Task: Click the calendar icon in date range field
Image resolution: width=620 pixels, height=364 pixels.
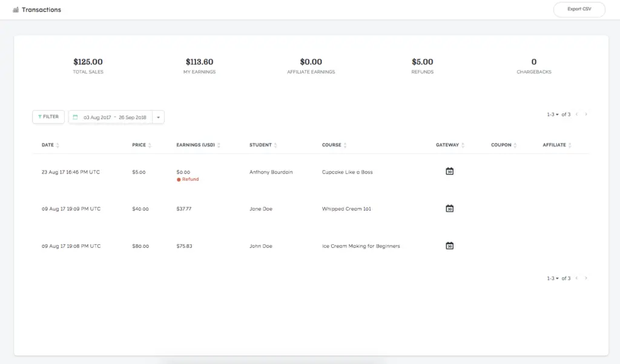Action: pos(76,117)
